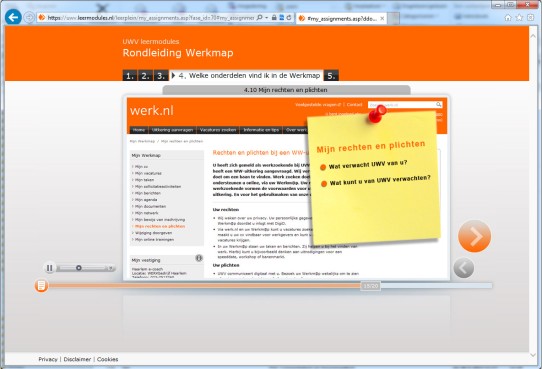Click the refresh icon in address bar

pos(289,18)
